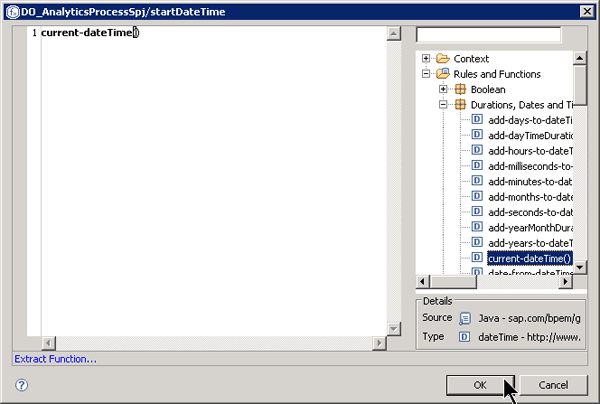
Task: Click editor horizontal scrollbar right arrow
Action: [379, 343]
